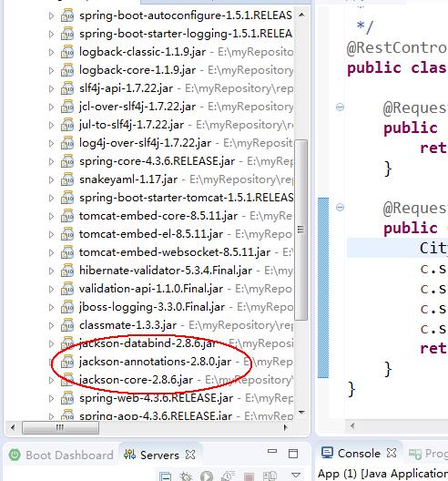448x481 pixels.
Task: Open Servers view menu dropdown arrow
Action: 296,476
